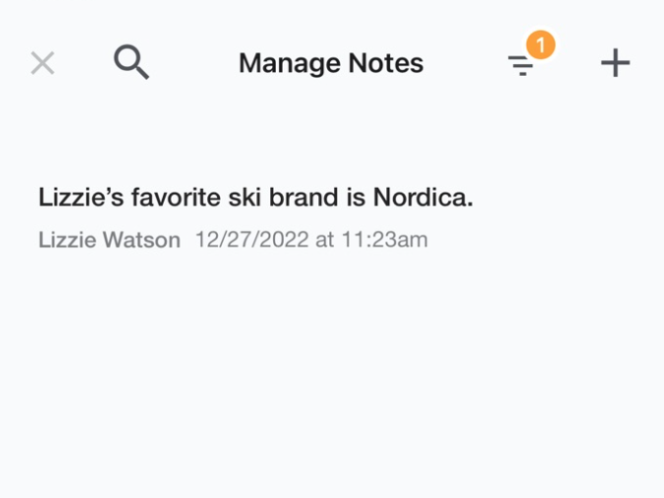Create note using the top-right plus
This screenshot has height=498, width=664.
click(x=615, y=63)
